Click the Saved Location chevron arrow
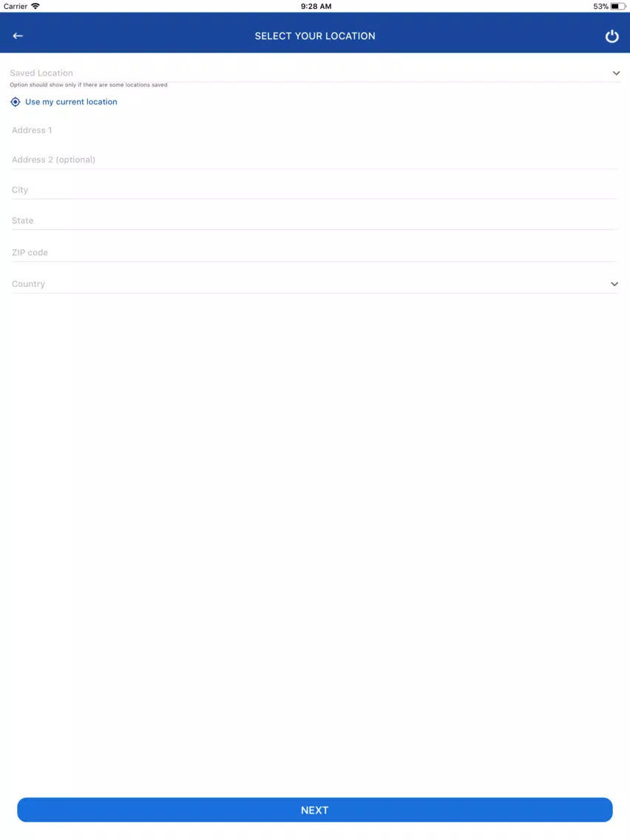Viewport: 630px width, 840px height. click(x=616, y=73)
